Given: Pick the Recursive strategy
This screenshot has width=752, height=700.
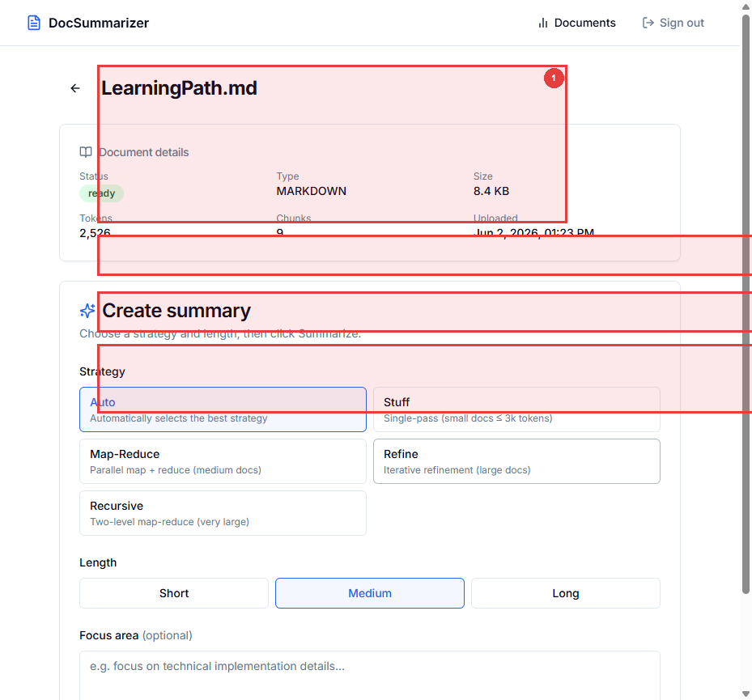Looking at the screenshot, I should (x=223, y=513).
